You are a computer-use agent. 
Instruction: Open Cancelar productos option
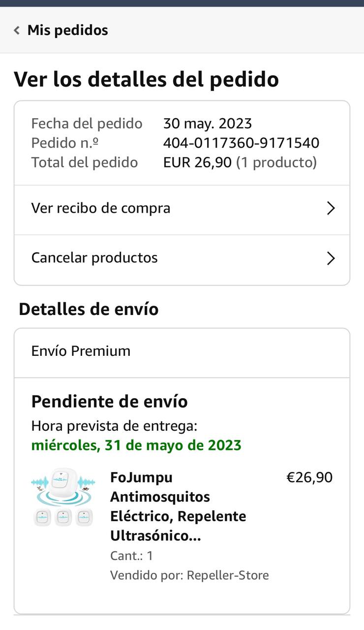(x=182, y=258)
